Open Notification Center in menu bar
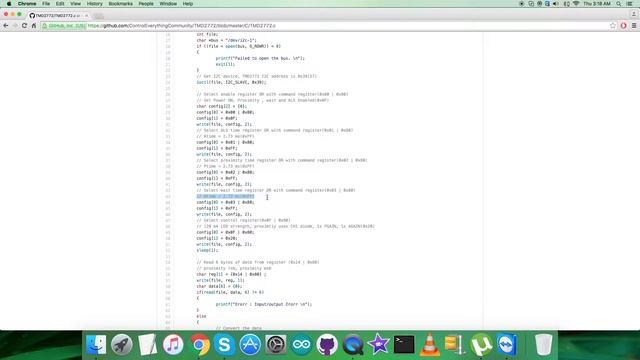The height and width of the screenshot is (360, 640). (630, 4)
